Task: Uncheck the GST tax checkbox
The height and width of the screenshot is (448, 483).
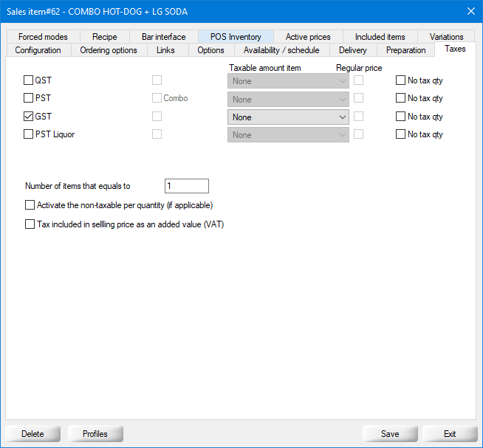Action: click(29, 117)
